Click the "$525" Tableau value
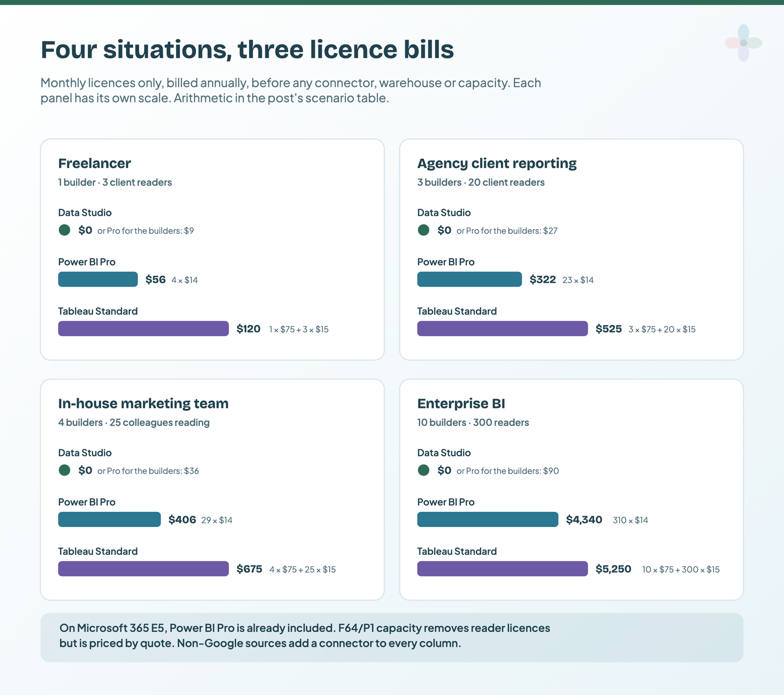Image resolution: width=784 pixels, height=695 pixels. 609,329
